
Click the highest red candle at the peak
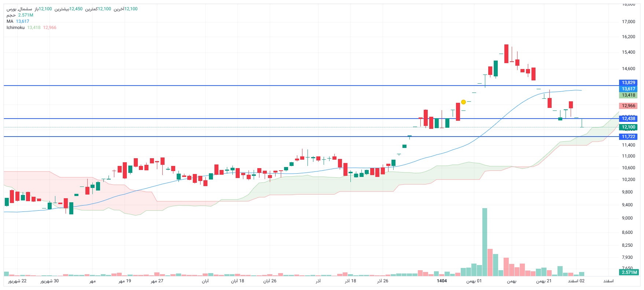506,54
